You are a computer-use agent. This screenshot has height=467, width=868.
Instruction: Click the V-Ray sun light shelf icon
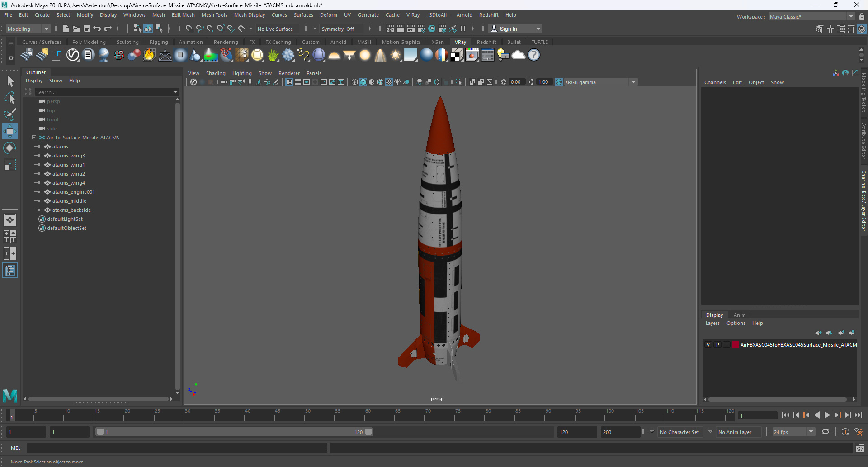pyautogui.click(x=396, y=55)
